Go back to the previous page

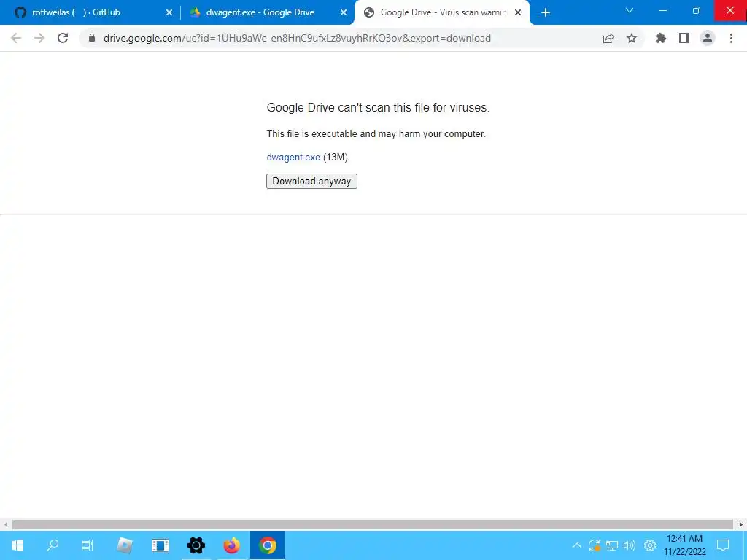click(16, 38)
